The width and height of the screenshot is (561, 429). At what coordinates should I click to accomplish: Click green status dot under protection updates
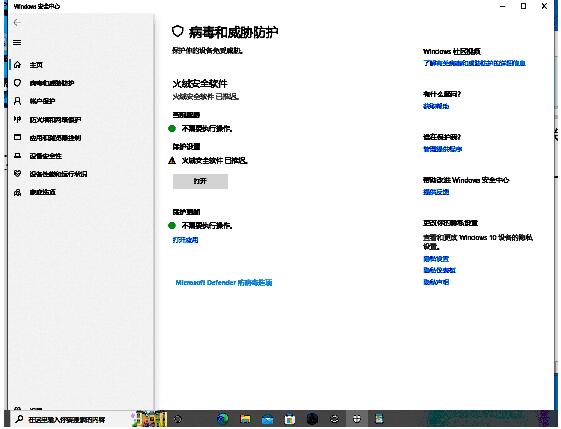(172, 225)
